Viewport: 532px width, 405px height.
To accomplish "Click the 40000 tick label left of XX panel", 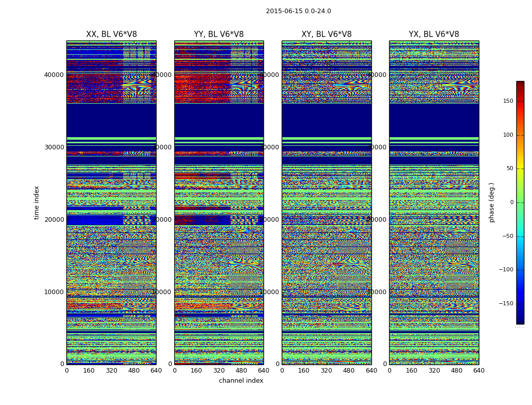I will 54,75.
